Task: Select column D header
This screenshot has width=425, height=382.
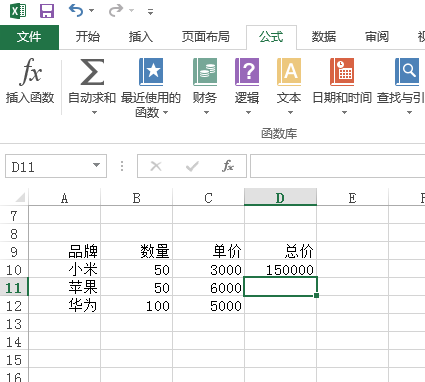Action: click(x=280, y=198)
